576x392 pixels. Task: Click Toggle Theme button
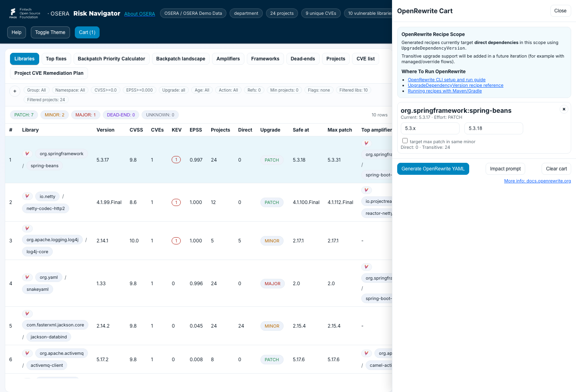(50, 32)
